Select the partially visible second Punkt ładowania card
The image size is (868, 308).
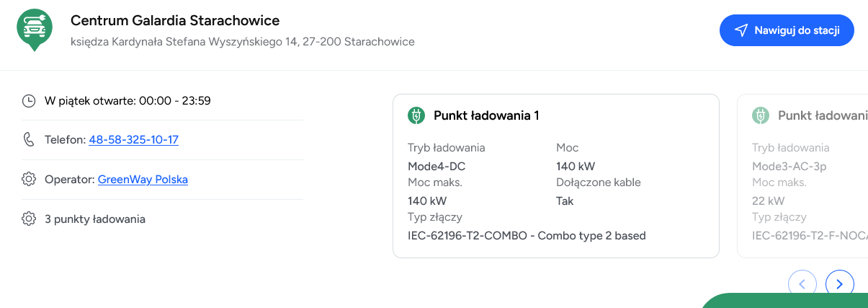[802, 176]
